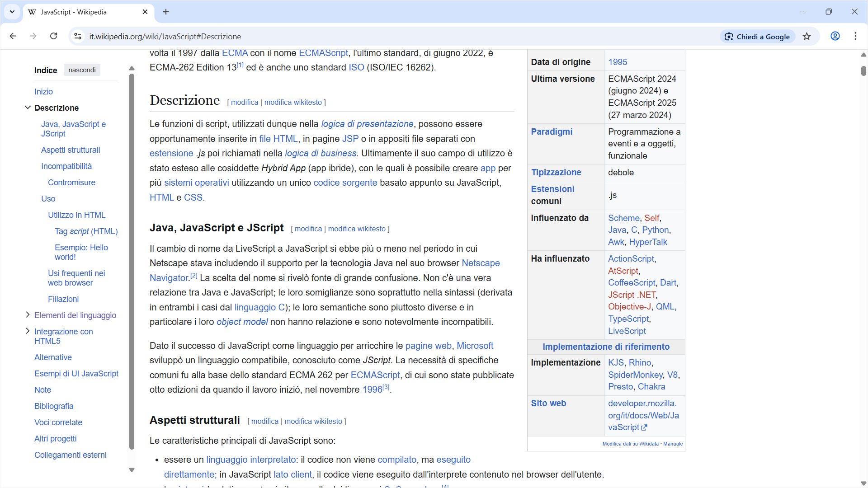Open the ECMAScript link in the first paragraph
This screenshot has width=868, height=488.
click(323, 53)
